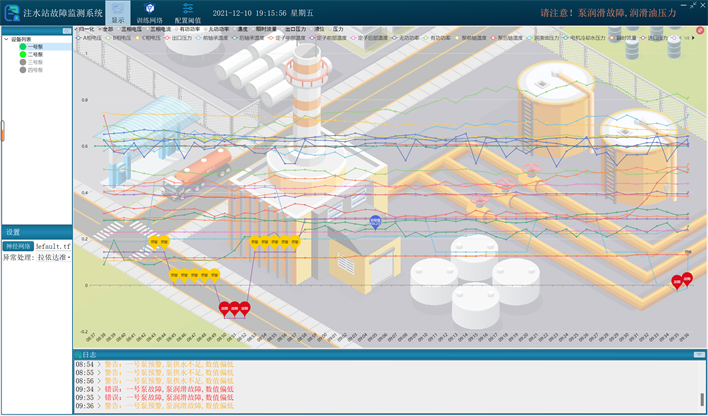Open the 异常处理 dropdown
This screenshot has width=708, height=416.
tap(51, 257)
